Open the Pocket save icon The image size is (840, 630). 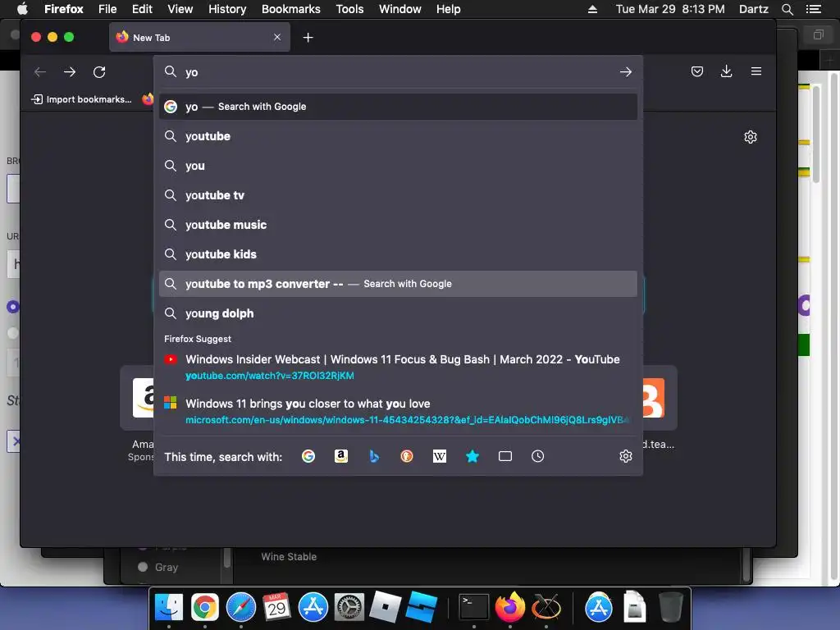click(697, 71)
